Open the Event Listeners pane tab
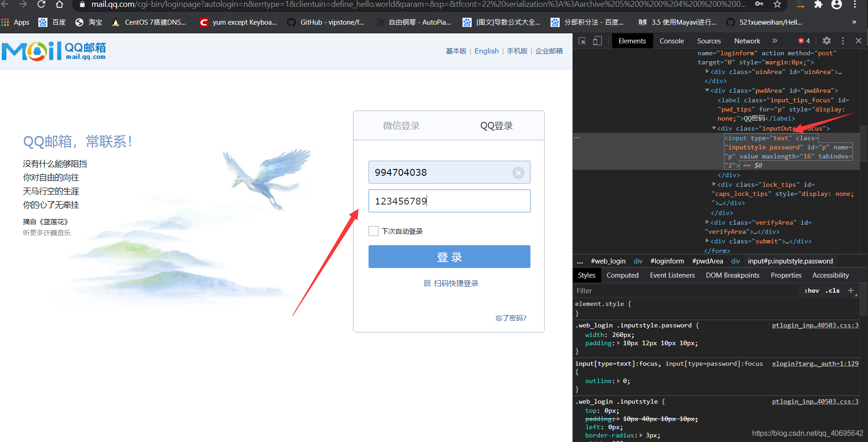Image resolution: width=868 pixels, height=442 pixels. [672, 275]
